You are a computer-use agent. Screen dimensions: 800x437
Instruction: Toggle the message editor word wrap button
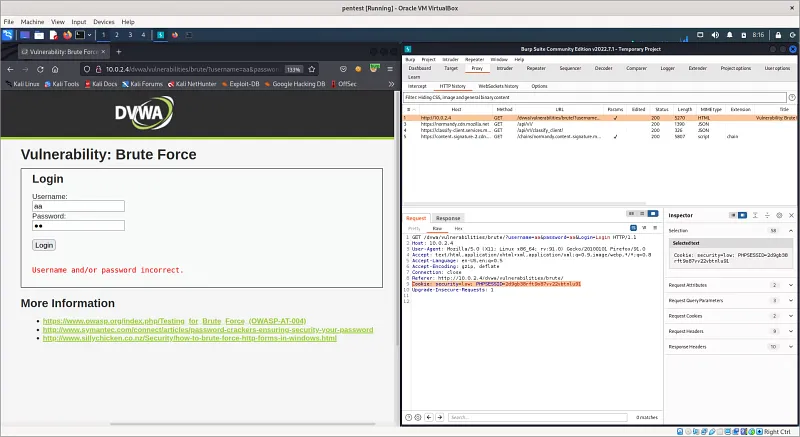633,228
